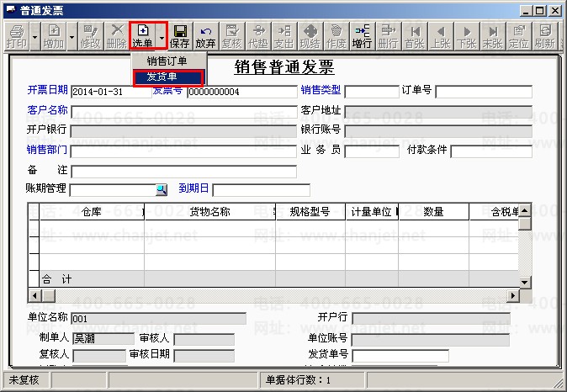
Task: Click the 保存 save toolbar icon
Action: point(180,36)
